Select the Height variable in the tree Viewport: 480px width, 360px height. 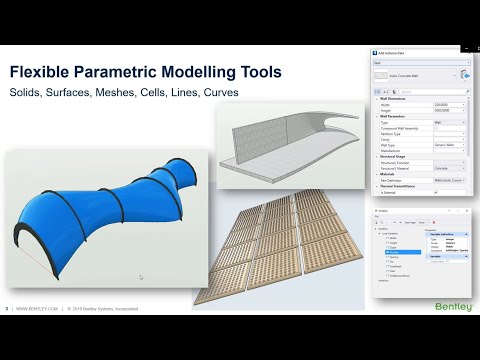point(392,243)
